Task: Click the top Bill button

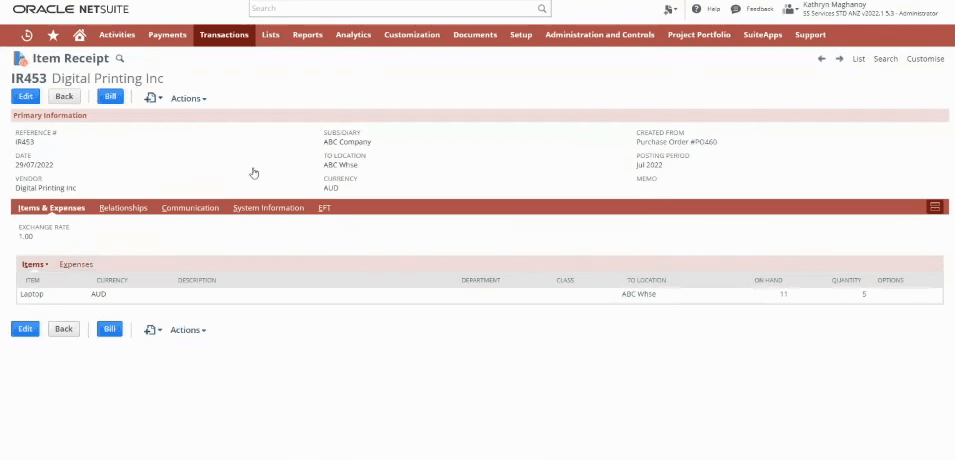Action: point(110,96)
